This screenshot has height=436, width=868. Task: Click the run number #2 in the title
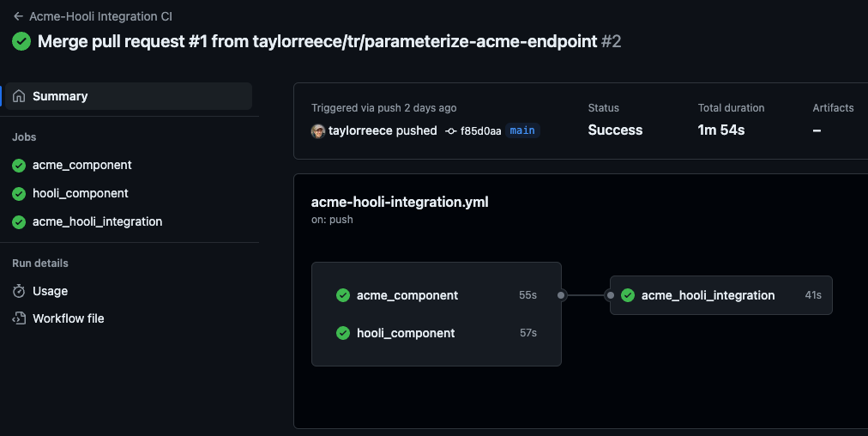pos(612,41)
